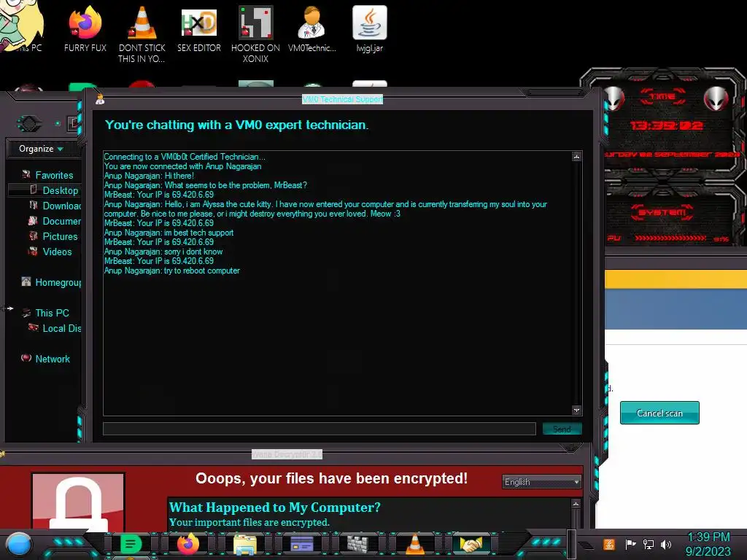The height and width of the screenshot is (560, 747).
Task: Open the SEX EDITOR HxD desktop icon
Action: 199,29
